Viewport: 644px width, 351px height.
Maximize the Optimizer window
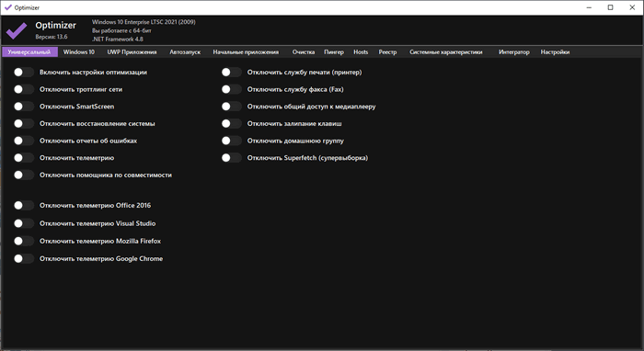(611, 7)
